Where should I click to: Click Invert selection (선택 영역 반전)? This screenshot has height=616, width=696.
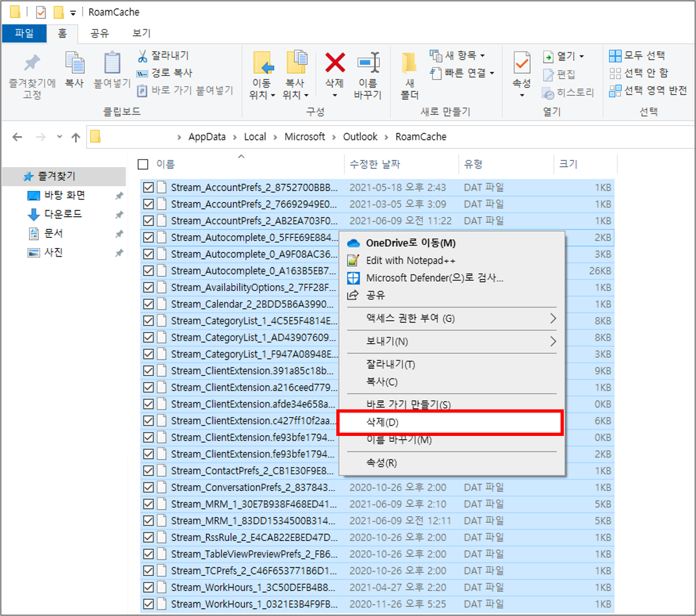coord(647,91)
